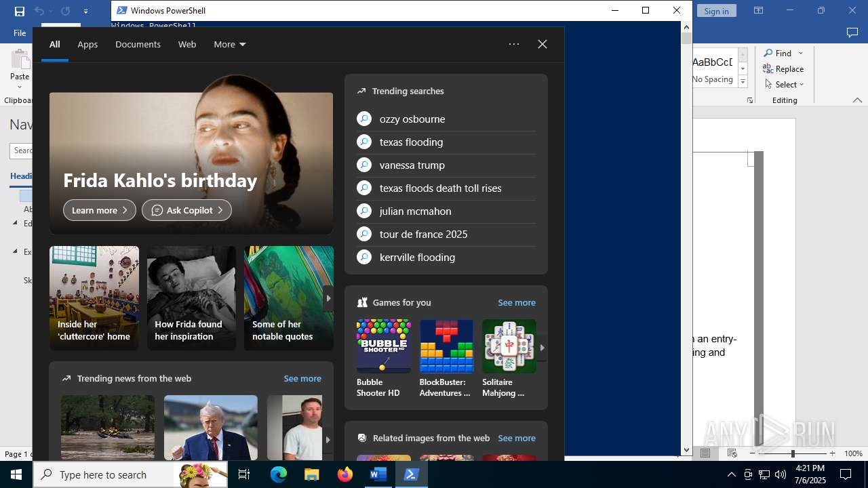
Task: Click the taskbar search box
Action: click(x=130, y=474)
